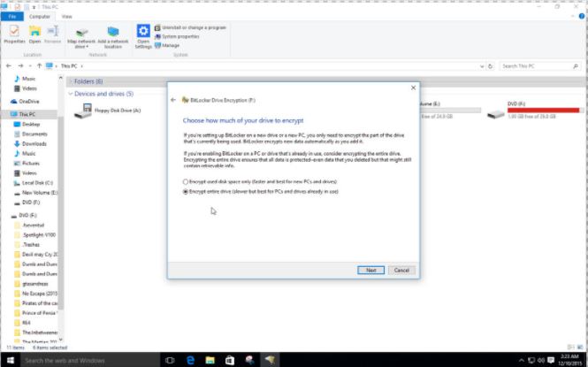Open the Action Center notification icon

(551, 361)
